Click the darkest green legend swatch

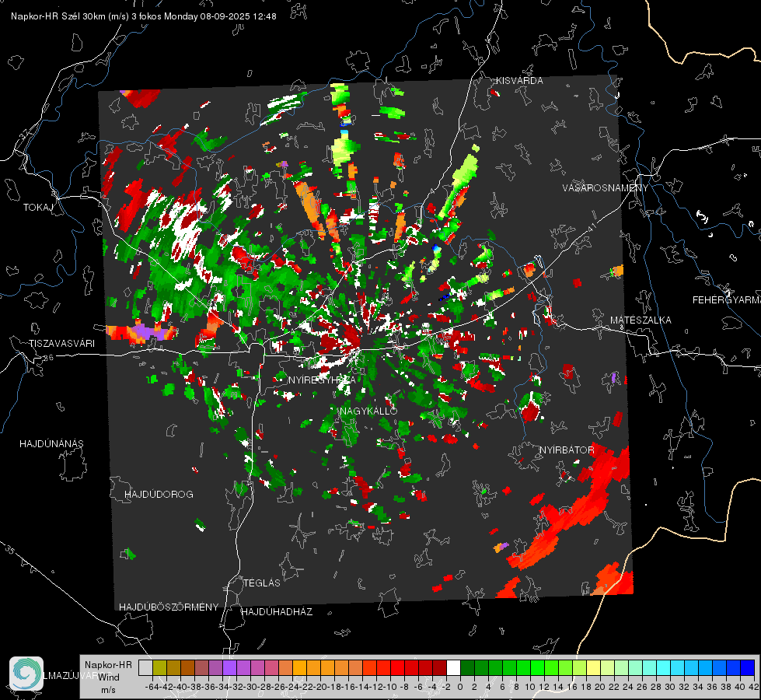point(467,667)
